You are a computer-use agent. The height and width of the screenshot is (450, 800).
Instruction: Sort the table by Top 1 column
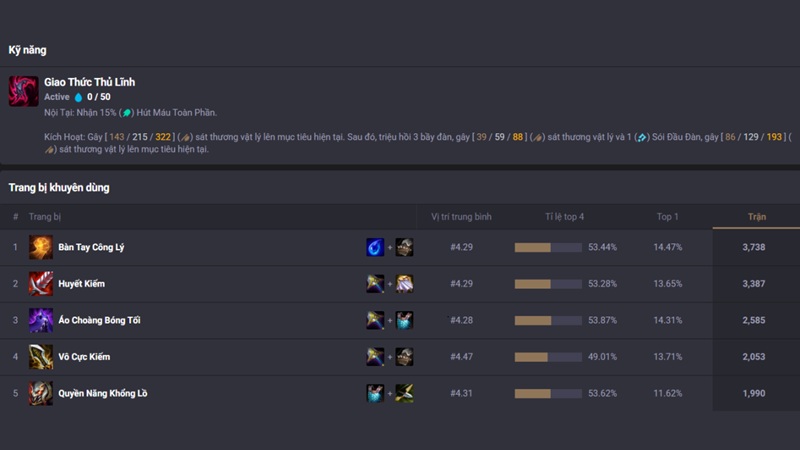tap(667, 216)
